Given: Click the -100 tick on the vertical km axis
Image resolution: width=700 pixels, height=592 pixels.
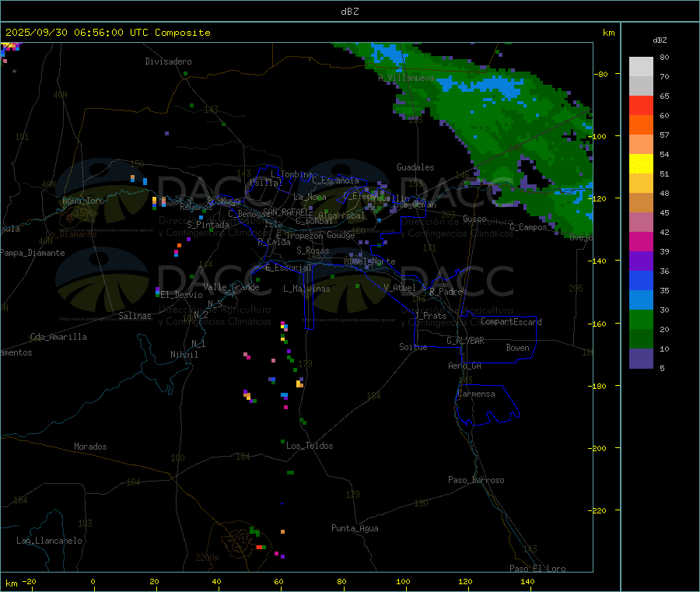Looking at the screenshot, I should point(599,136).
